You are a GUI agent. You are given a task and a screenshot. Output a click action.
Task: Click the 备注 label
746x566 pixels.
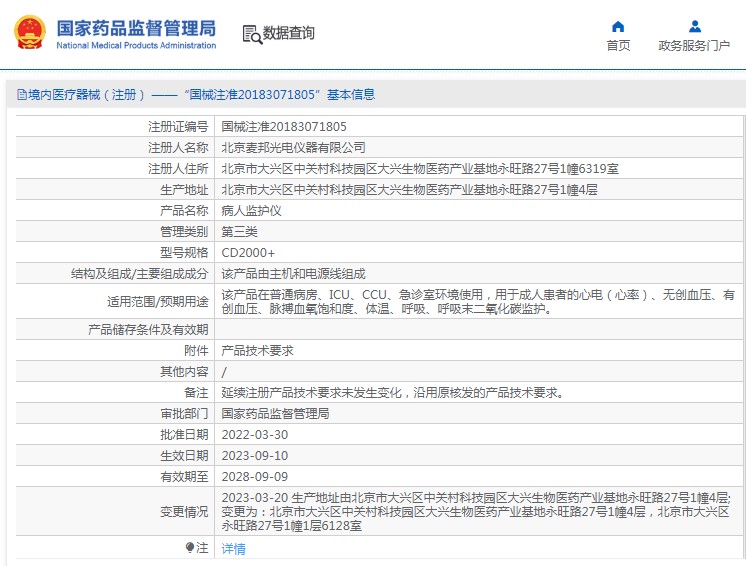tap(196, 393)
